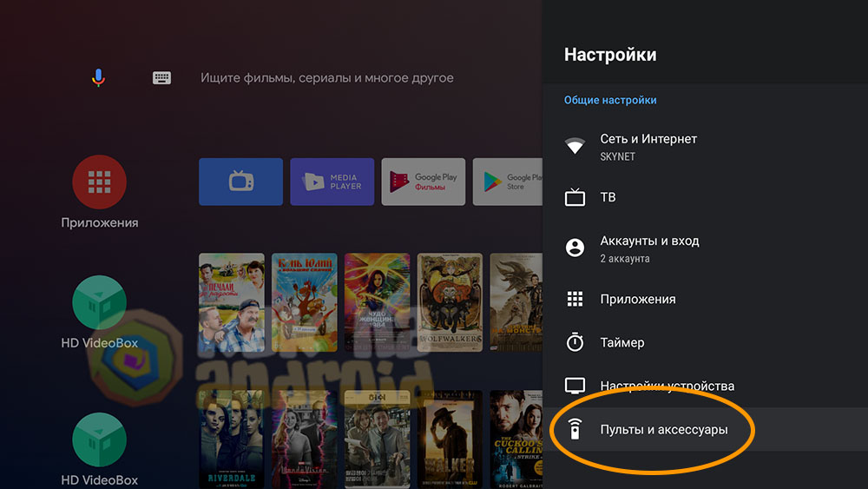Open the Google Play Store tile
Viewport: 868px width, 489px height.
[508, 182]
